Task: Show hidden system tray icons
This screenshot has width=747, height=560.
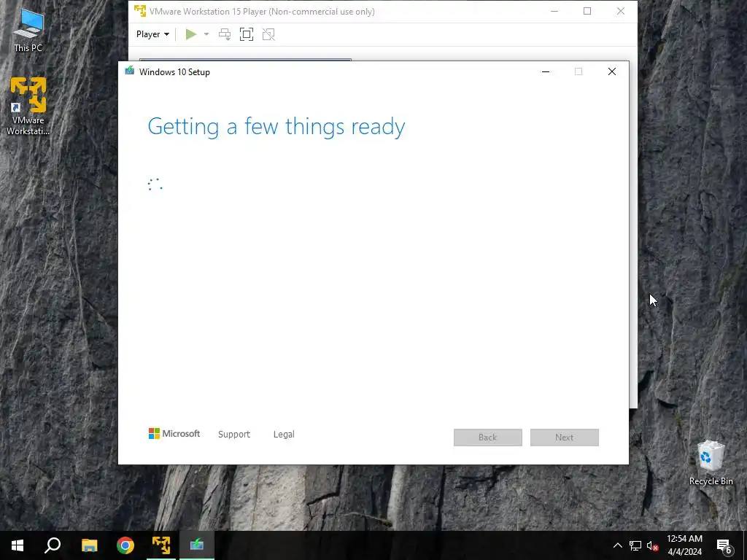Action: click(617, 545)
